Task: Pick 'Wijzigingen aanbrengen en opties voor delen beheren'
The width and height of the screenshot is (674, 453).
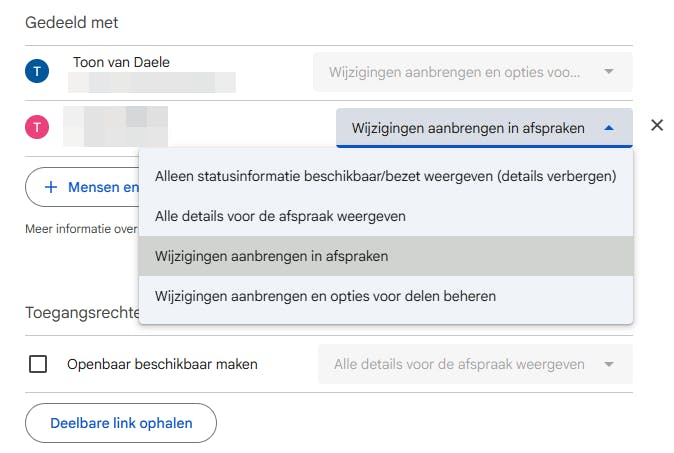Action: (325, 296)
